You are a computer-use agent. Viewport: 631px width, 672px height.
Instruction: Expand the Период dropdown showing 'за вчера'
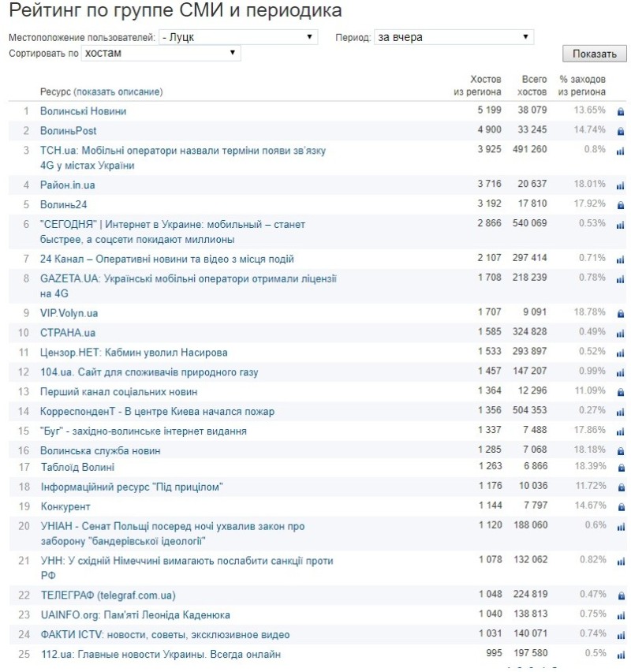click(x=454, y=37)
